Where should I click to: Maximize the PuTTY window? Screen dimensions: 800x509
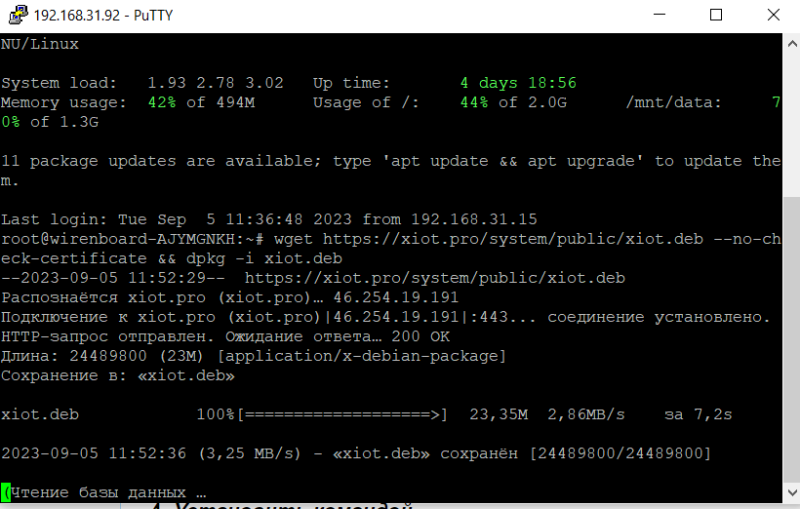[716, 15]
